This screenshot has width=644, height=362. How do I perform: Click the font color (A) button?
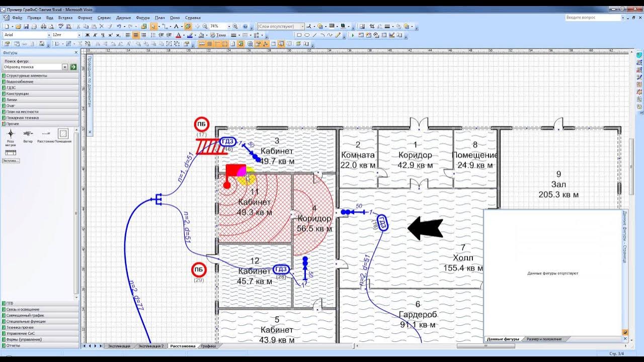coord(178,35)
